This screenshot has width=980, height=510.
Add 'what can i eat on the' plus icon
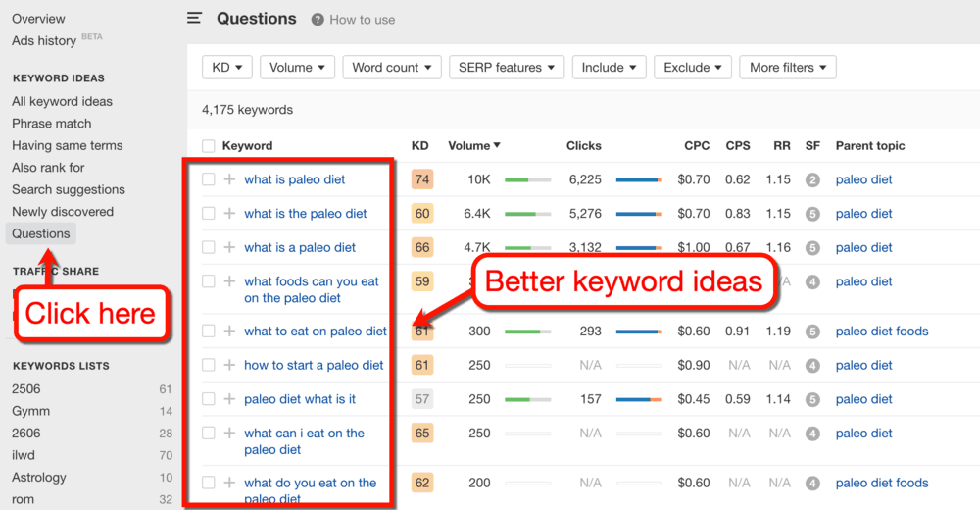click(229, 433)
